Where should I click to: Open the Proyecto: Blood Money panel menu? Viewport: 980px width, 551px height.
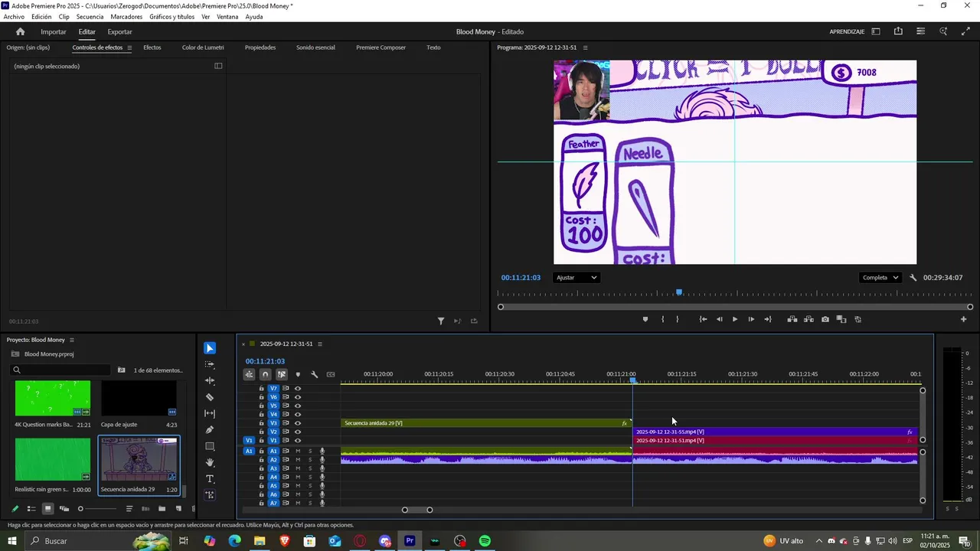pos(72,340)
